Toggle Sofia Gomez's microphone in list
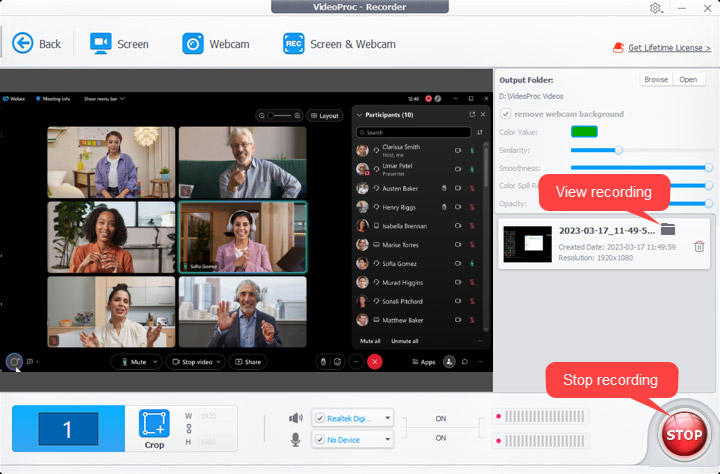This screenshot has width=720, height=474. pyautogui.click(x=472, y=263)
